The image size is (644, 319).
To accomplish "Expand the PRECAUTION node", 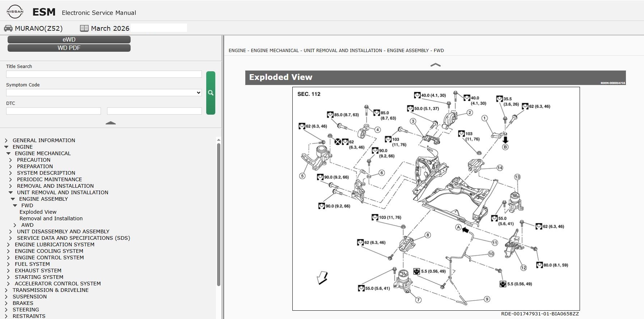I will [10, 160].
